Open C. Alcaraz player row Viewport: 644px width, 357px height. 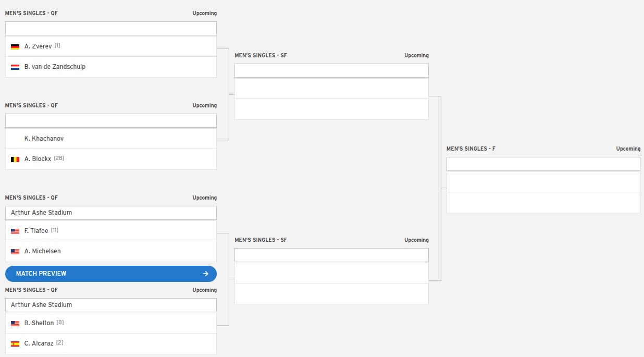pyautogui.click(x=111, y=343)
